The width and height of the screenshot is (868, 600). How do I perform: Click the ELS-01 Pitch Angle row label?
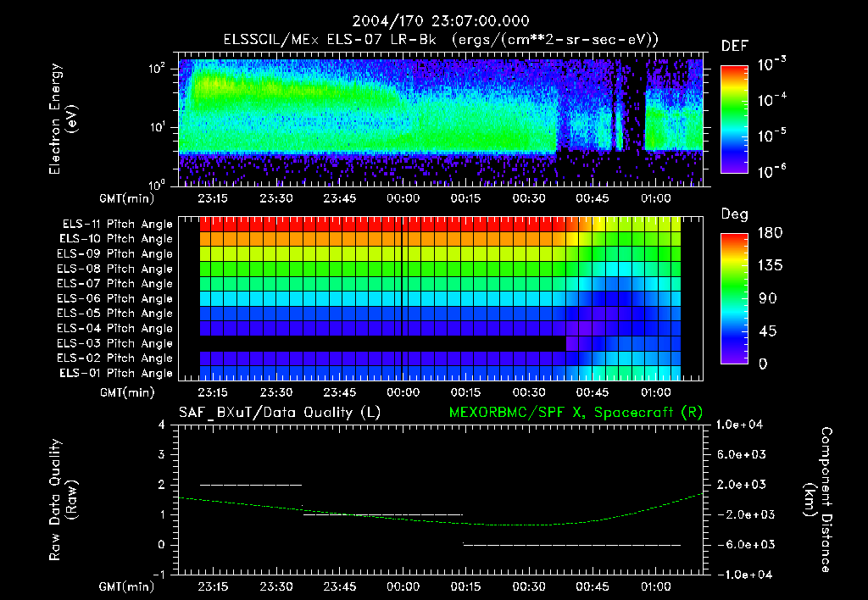(x=116, y=373)
